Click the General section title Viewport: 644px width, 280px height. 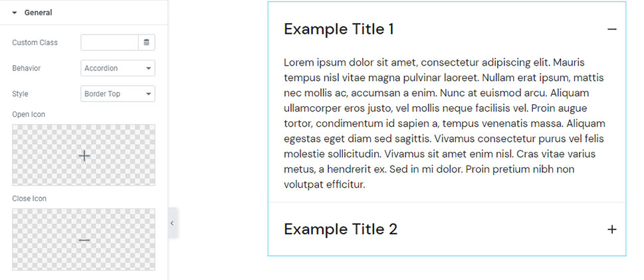tap(38, 13)
